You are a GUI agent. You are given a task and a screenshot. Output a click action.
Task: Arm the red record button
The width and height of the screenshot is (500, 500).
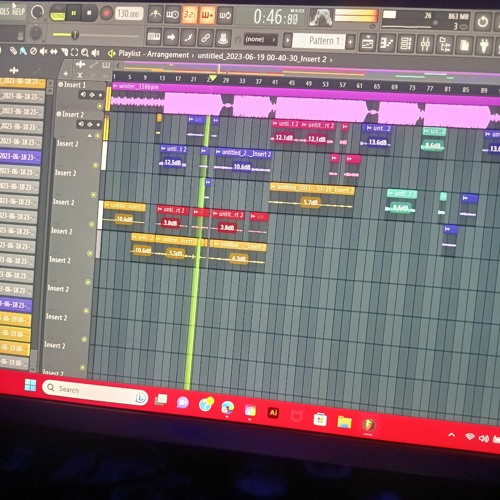click(107, 14)
